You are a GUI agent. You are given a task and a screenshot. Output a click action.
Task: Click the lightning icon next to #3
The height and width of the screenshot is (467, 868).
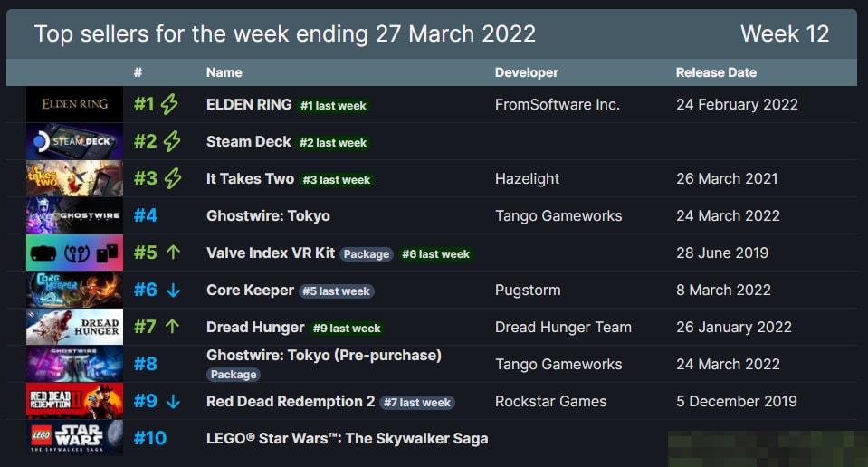173,178
